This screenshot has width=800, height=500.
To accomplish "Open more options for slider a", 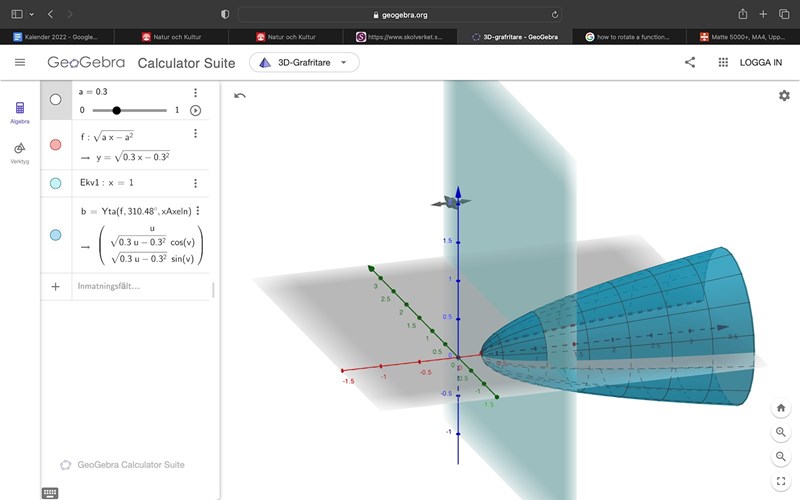I will 196,93.
